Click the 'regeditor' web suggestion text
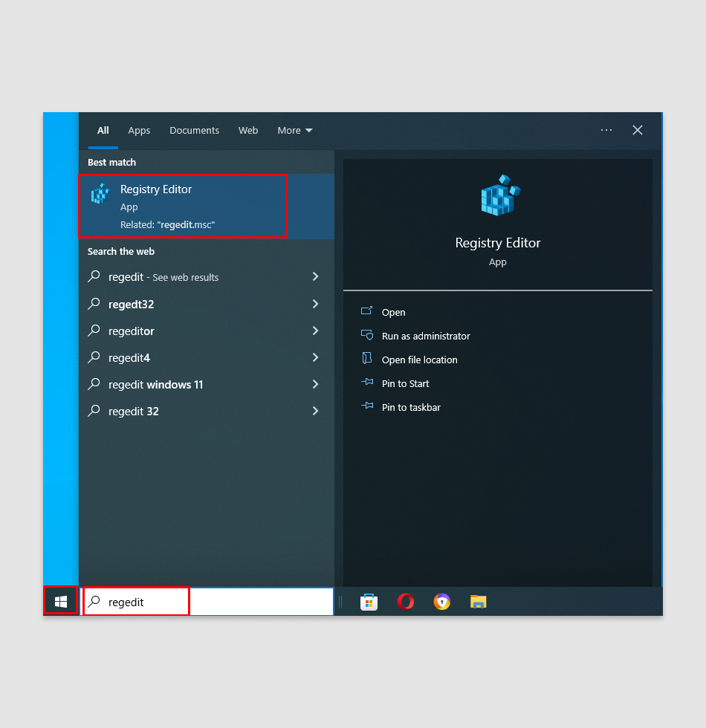The height and width of the screenshot is (728, 706). coord(132,331)
